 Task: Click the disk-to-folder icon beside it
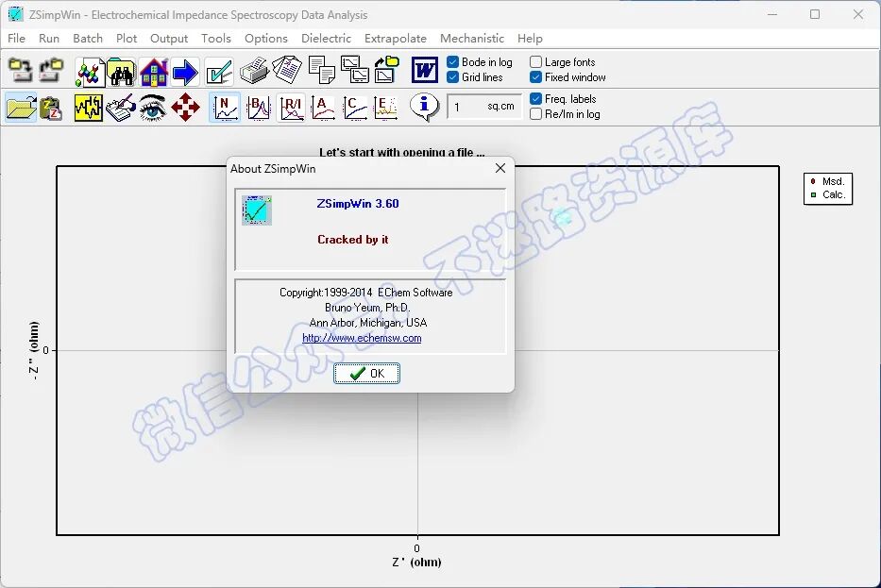point(51,72)
